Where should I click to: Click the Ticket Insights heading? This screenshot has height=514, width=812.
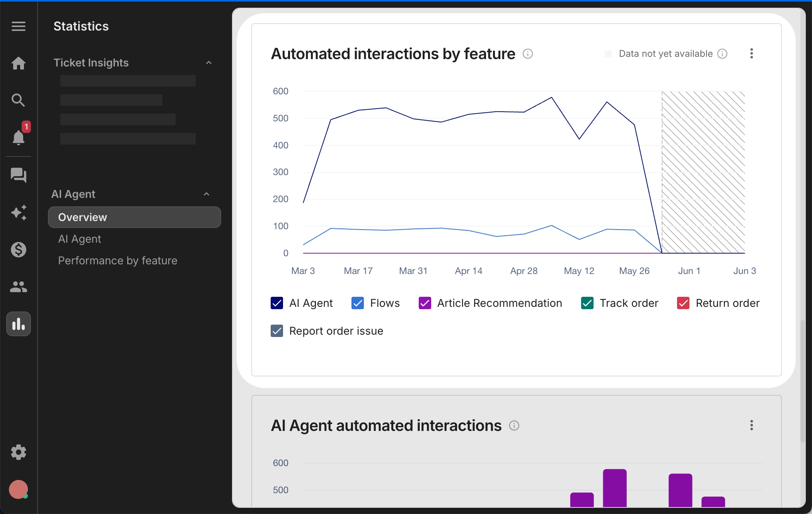coord(91,63)
